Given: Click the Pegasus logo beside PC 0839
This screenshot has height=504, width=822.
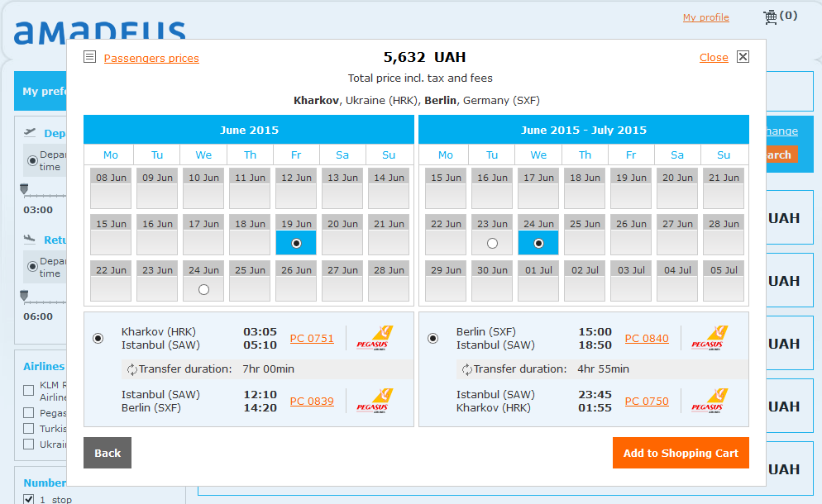Looking at the screenshot, I should pos(375,401).
